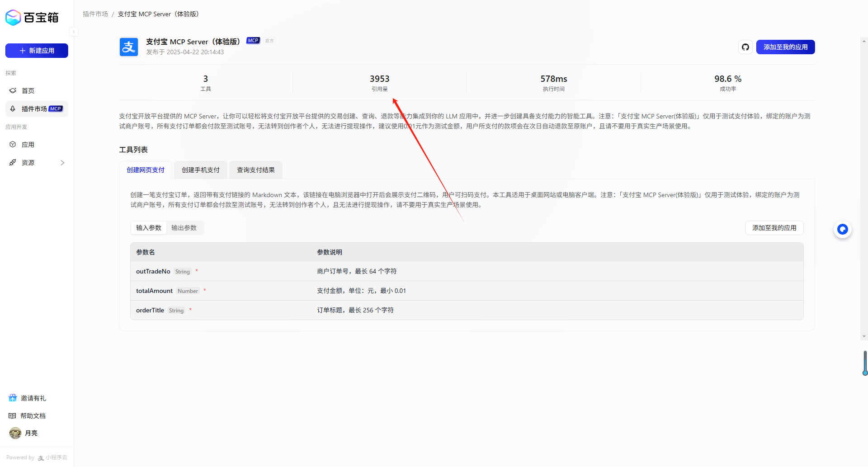Select the 输出参数 segment

coord(184,228)
